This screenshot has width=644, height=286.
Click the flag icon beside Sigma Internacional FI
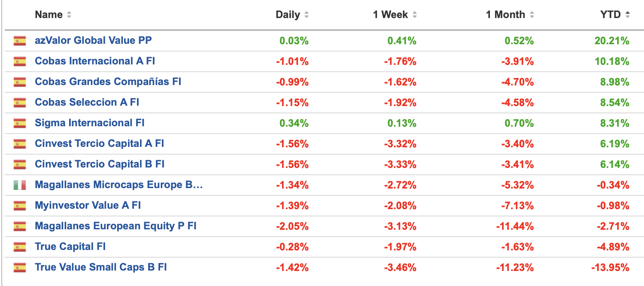(19, 123)
